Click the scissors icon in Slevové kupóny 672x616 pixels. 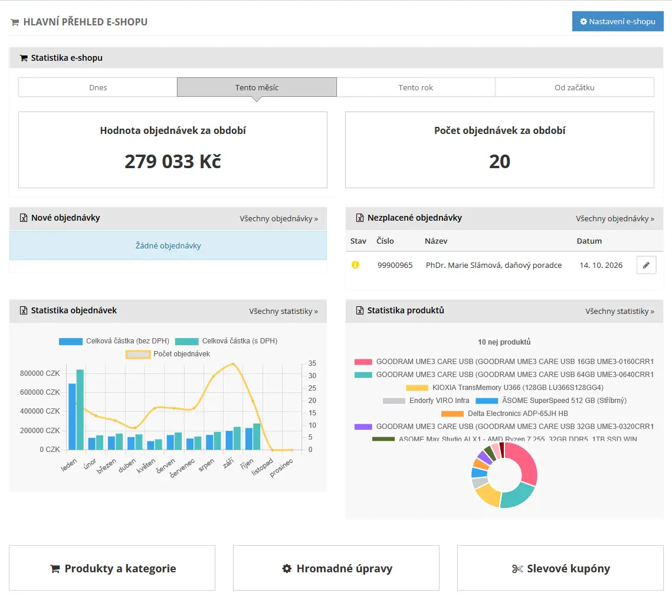coord(517,569)
